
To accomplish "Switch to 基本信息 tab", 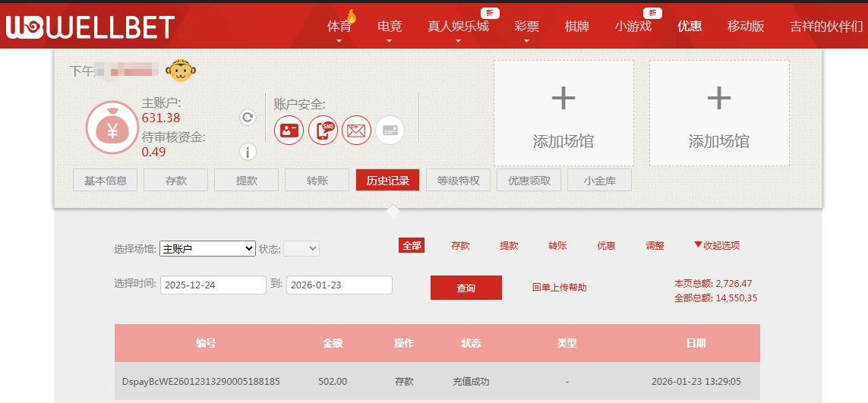I will (x=106, y=180).
